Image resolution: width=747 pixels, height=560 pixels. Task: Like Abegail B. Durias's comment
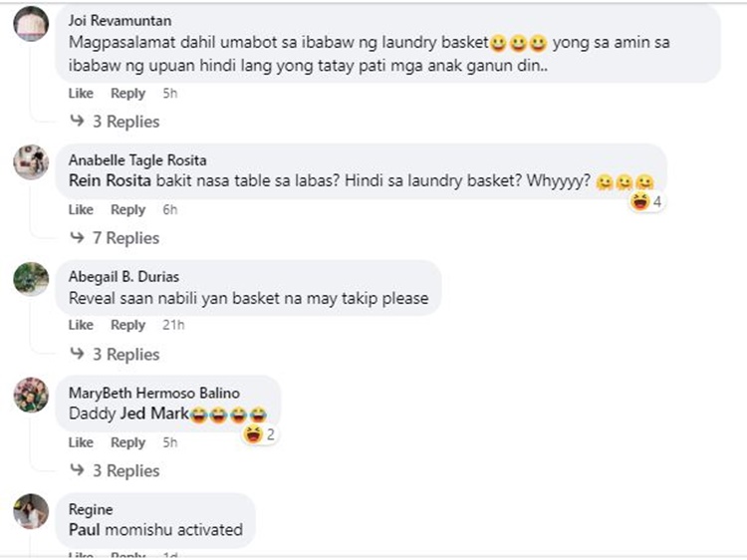tap(81, 325)
